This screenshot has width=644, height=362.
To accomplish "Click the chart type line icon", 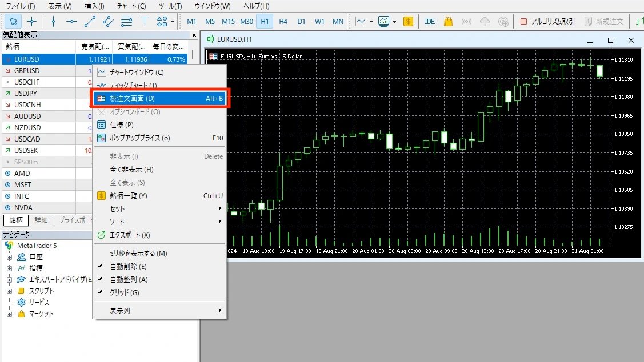I will [360, 21].
